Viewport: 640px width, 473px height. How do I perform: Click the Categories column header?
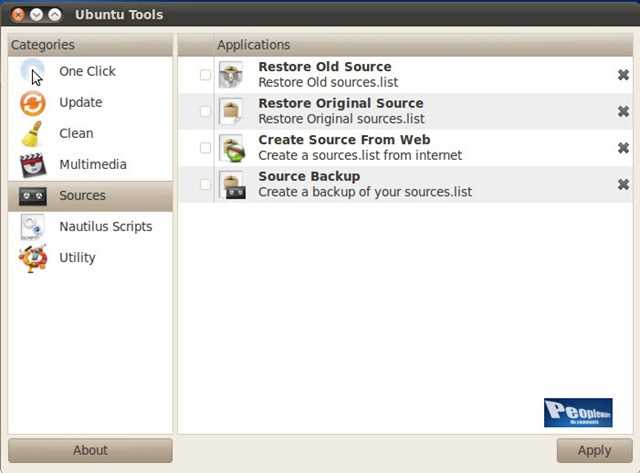90,45
